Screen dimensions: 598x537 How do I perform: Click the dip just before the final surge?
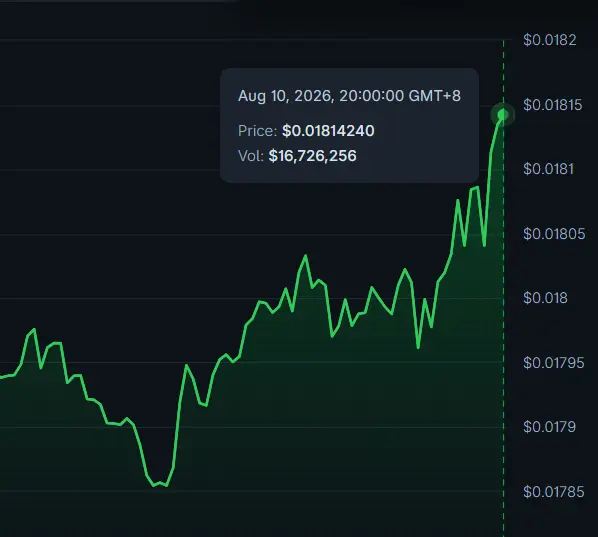[x=484, y=245]
